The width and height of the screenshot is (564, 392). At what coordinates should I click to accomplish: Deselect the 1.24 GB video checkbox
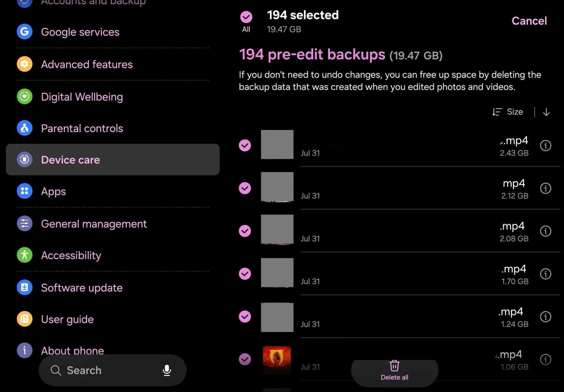coord(245,317)
